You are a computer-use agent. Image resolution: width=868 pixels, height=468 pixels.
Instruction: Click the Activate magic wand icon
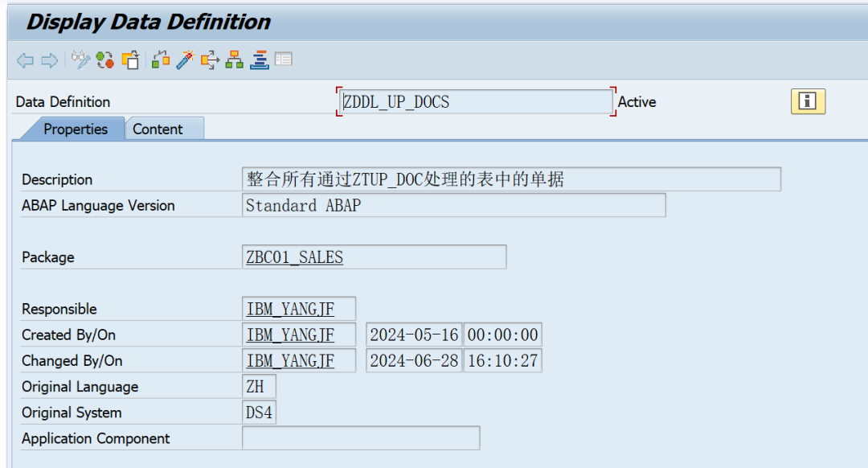point(186,60)
